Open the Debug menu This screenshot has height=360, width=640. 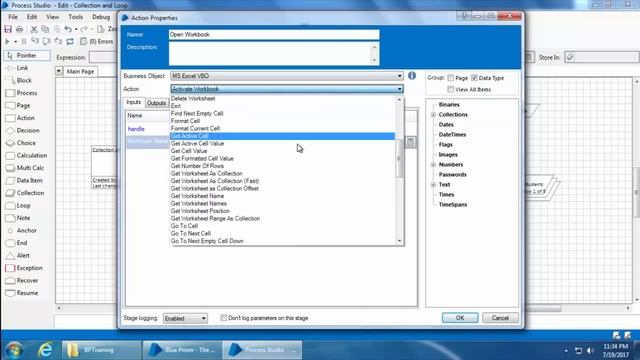point(101,17)
